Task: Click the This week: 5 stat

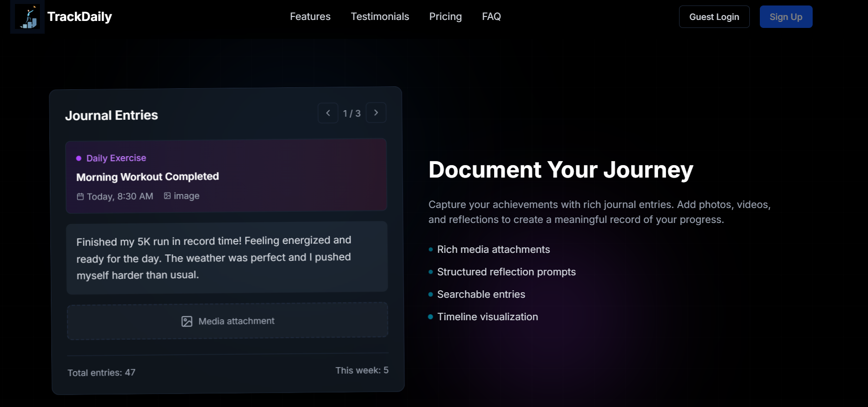Action: tap(362, 370)
